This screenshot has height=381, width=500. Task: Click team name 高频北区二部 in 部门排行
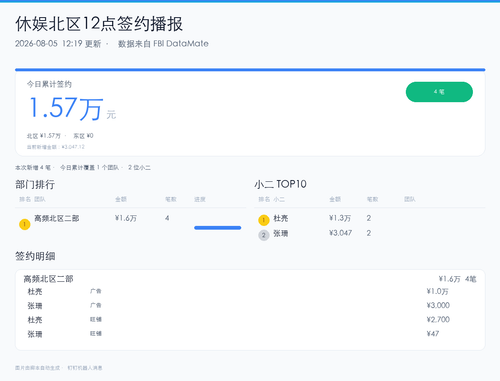tap(57, 218)
